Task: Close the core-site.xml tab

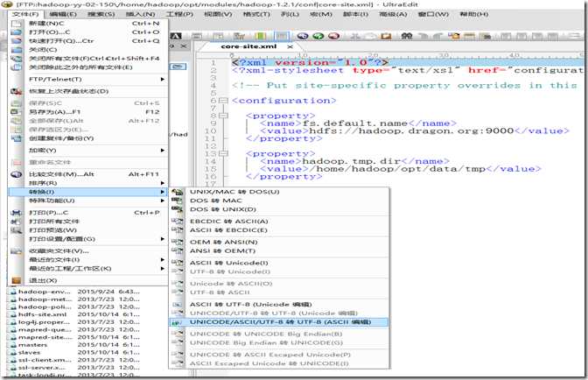Action: tap(290, 47)
